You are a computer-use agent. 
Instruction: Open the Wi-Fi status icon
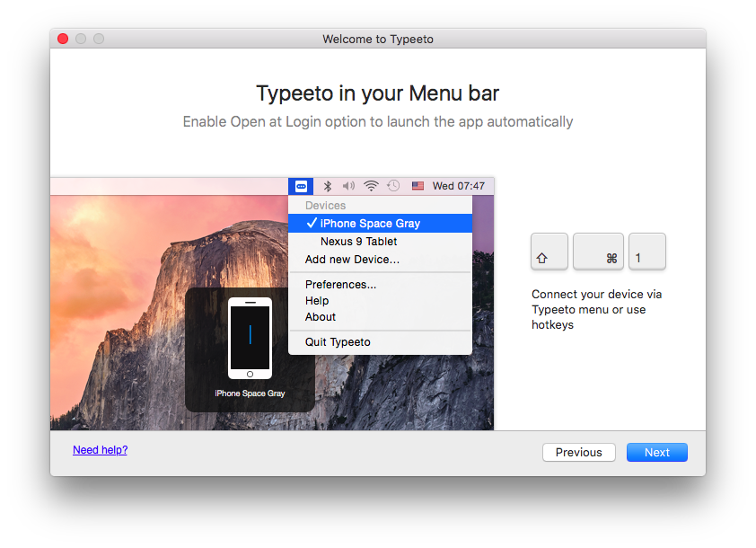tap(371, 186)
